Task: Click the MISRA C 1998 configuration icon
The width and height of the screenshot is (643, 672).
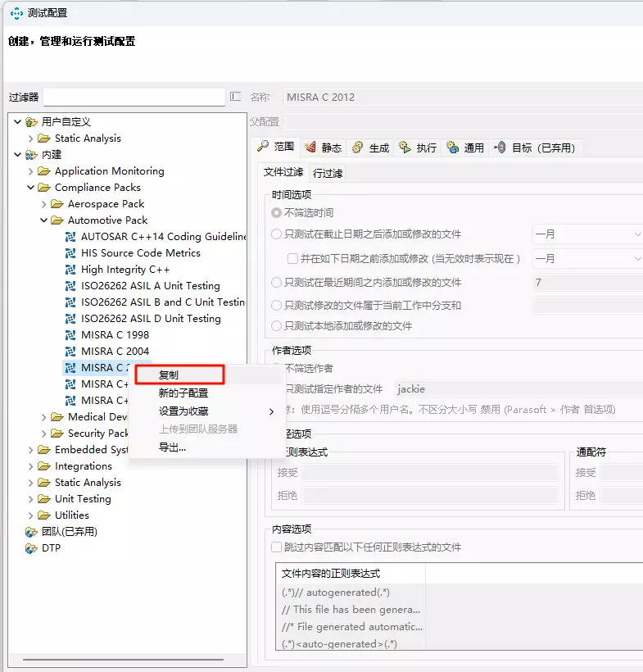Action: tap(71, 335)
